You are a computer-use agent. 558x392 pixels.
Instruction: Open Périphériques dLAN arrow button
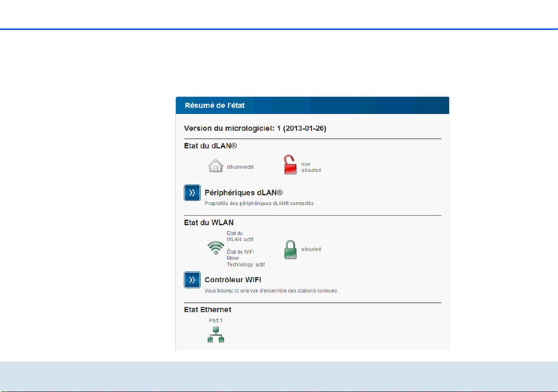[x=192, y=192]
